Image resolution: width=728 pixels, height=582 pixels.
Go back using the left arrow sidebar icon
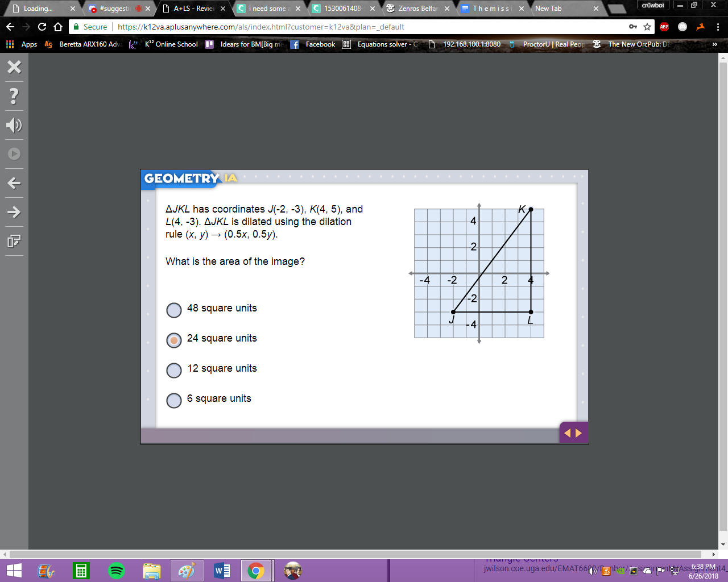pos(14,183)
